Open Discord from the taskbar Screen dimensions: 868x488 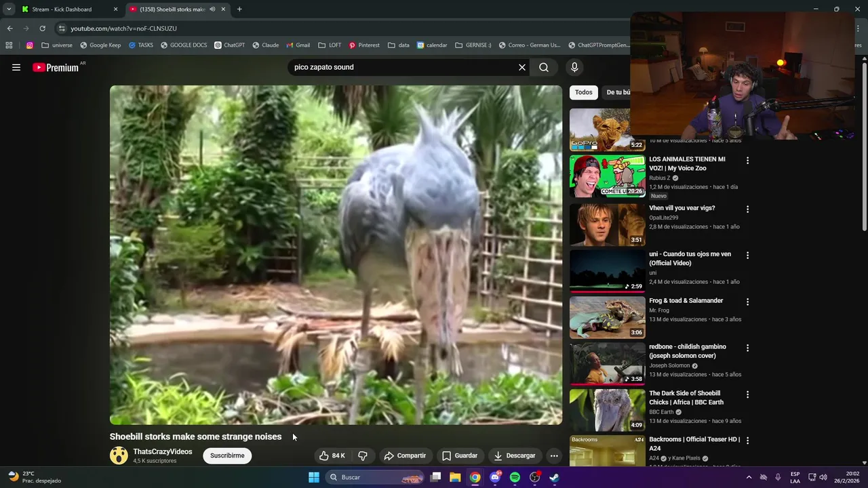pyautogui.click(x=495, y=477)
